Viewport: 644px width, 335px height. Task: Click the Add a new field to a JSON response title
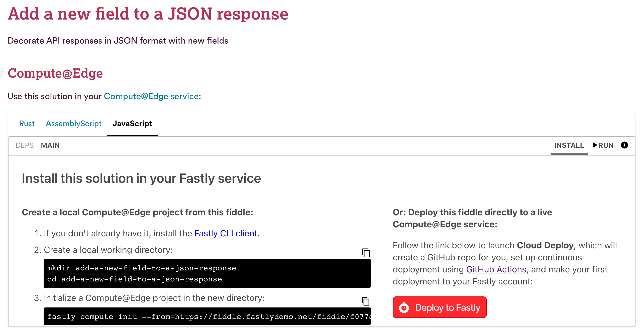tap(148, 14)
